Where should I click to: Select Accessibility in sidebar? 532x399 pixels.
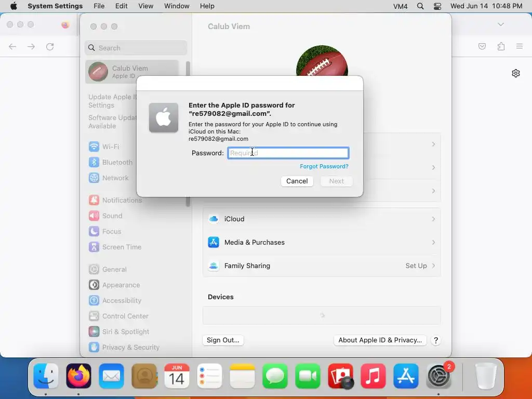115,301
